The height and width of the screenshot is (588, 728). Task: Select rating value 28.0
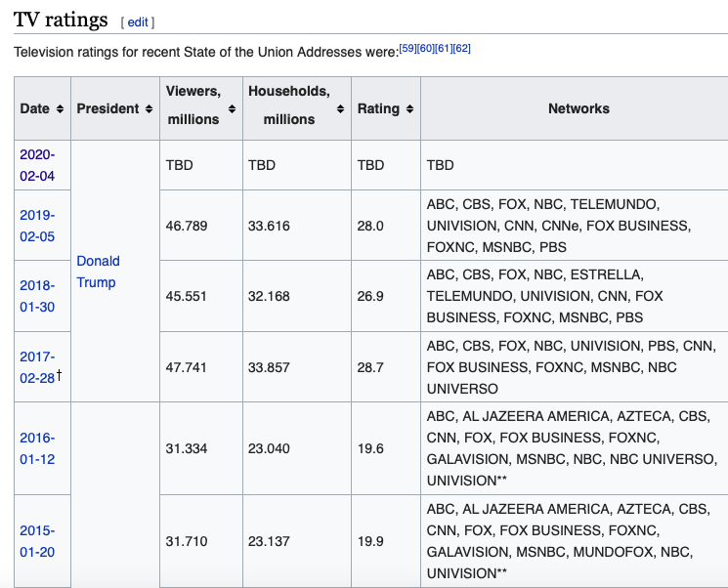(x=370, y=226)
